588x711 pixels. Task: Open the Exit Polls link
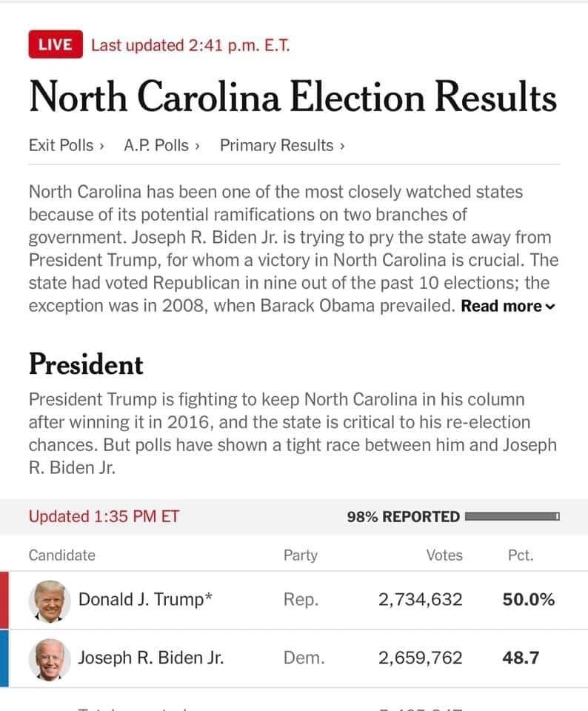[x=66, y=146]
